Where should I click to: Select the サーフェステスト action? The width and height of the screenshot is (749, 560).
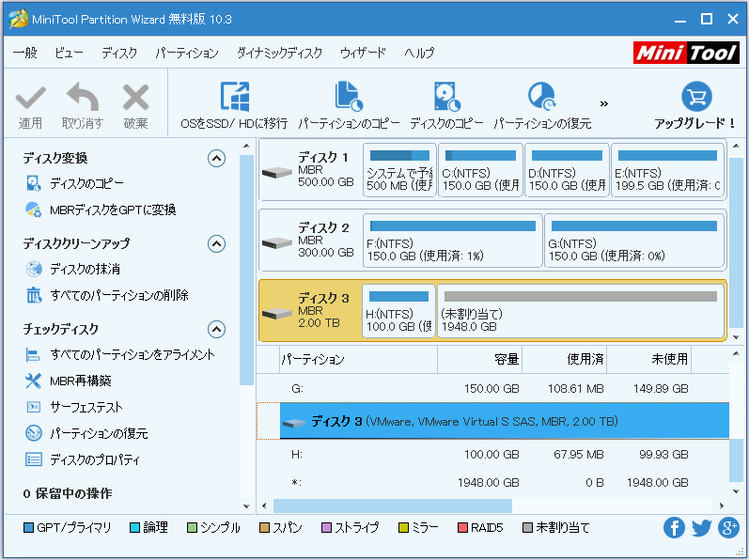coord(86,407)
